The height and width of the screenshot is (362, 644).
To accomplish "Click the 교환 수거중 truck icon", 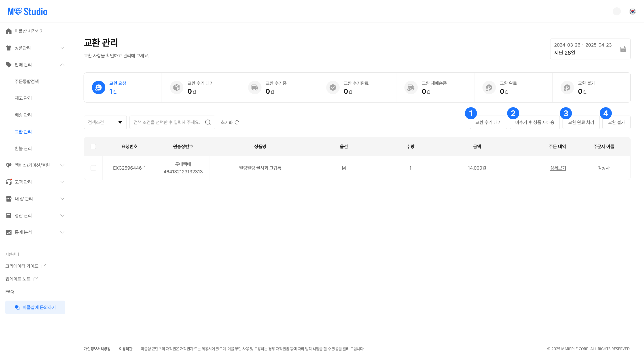I will (x=254, y=87).
